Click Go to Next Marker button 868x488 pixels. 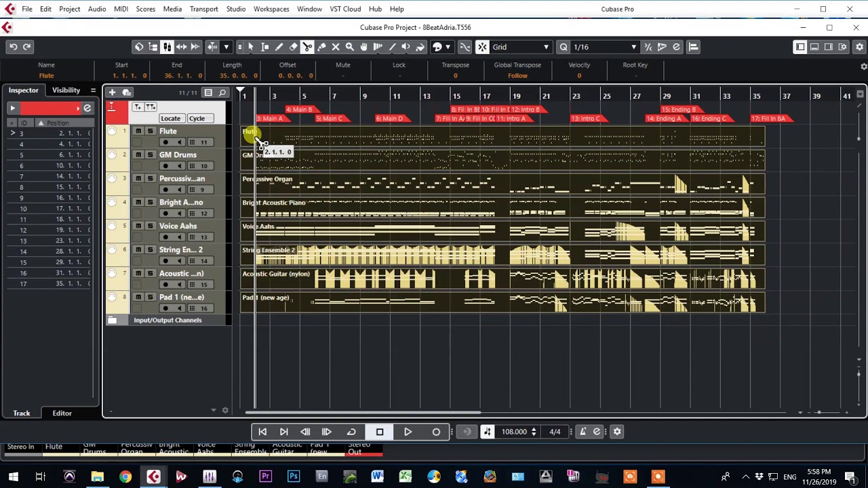tap(283, 432)
